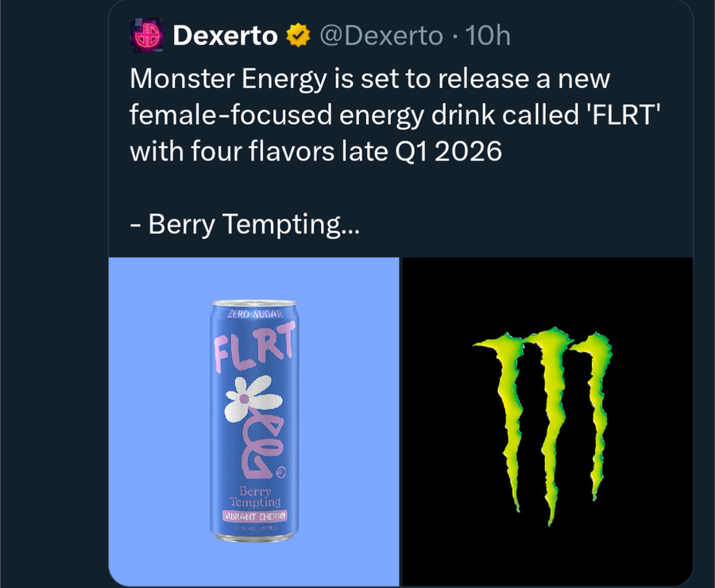Click the gold verified badge
This screenshot has width=715, height=588.
[298, 36]
